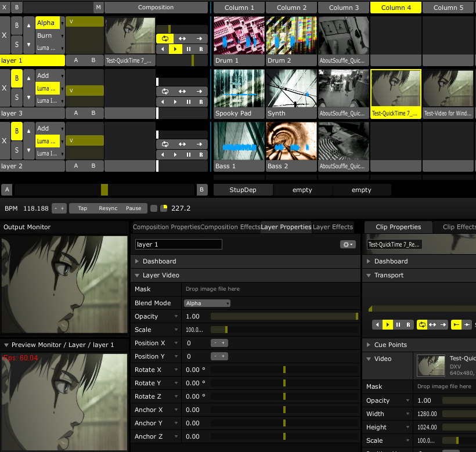This screenshot has width=476, height=452.
Task: Expand the Cue Points section
Action: 369,345
